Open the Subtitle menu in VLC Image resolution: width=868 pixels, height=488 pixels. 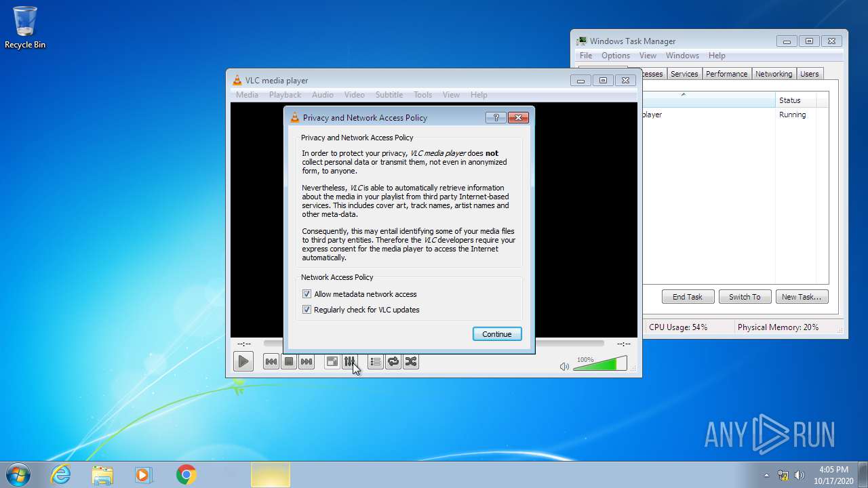click(x=389, y=95)
